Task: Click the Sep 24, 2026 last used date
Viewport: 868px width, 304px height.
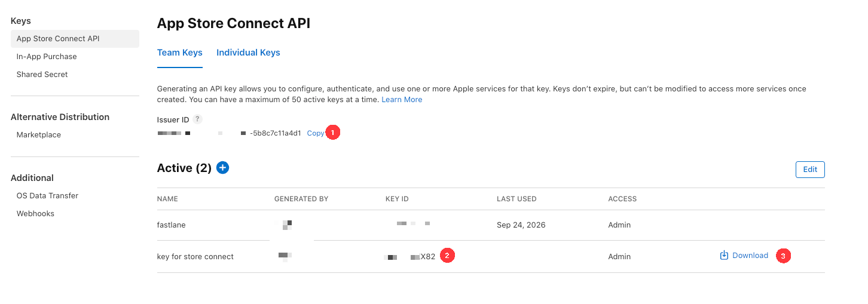Action: 521,225
